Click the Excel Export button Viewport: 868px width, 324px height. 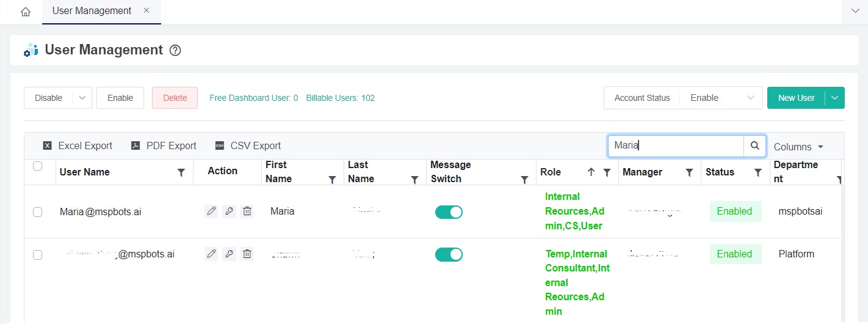(x=78, y=145)
